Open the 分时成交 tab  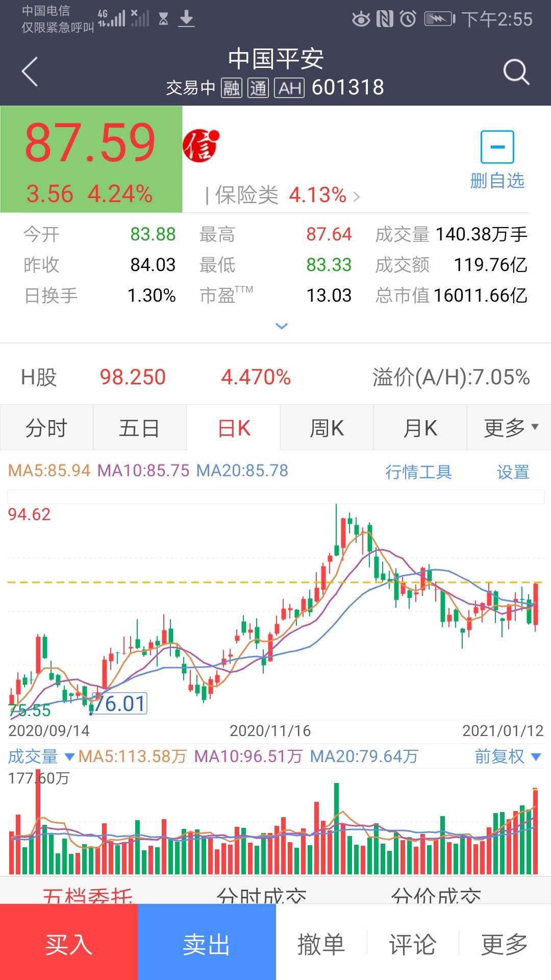[x=261, y=895]
